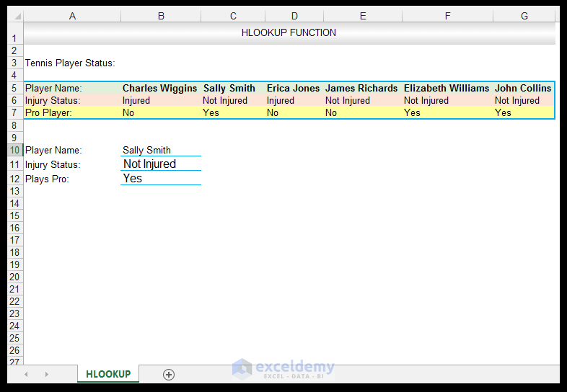
Task: Click the Erica Jones cell
Action: (x=294, y=88)
